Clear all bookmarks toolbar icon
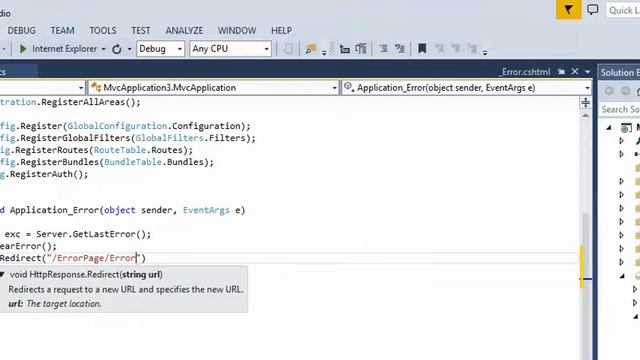The width and height of the screenshot is (640, 360). [472, 49]
